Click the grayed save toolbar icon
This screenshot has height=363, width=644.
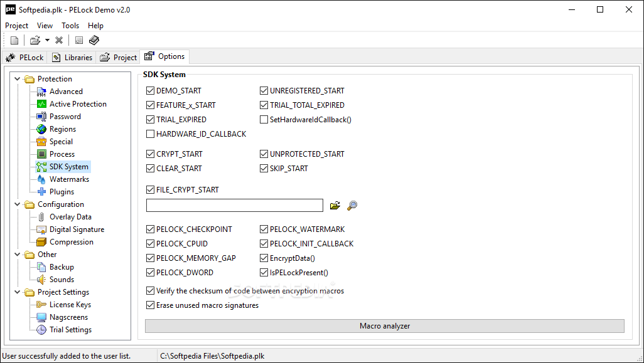pyautogui.click(x=79, y=40)
